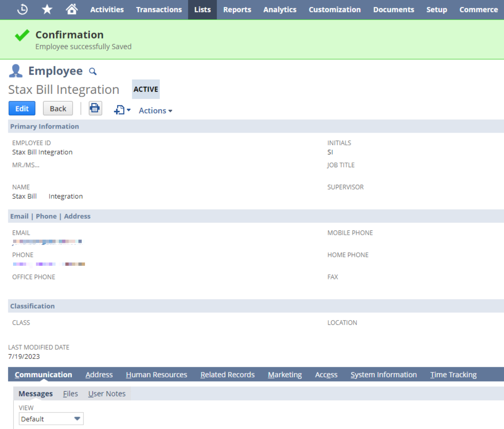Click the 'Stax Bill Integration' record title
This screenshot has width=504, height=429.
coord(64,89)
